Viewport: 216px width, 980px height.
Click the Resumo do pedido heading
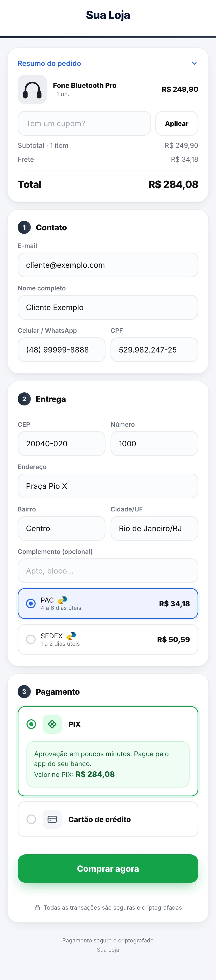(49, 64)
